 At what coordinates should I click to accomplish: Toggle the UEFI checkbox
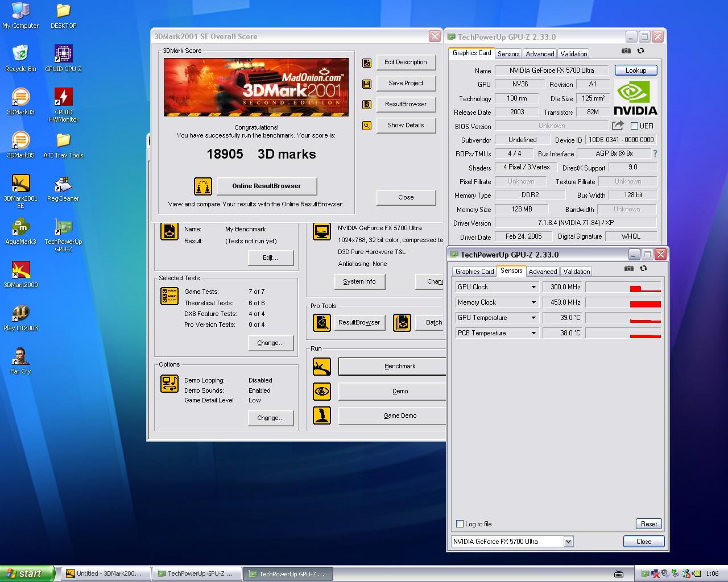point(634,126)
